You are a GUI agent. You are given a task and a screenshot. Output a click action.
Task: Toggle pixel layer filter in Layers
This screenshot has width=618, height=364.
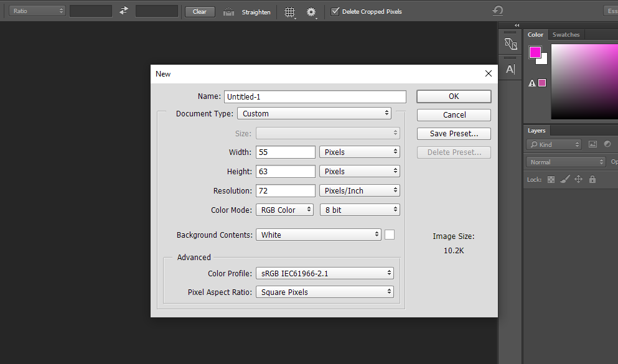pyautogui.click(x=592, y=144)
